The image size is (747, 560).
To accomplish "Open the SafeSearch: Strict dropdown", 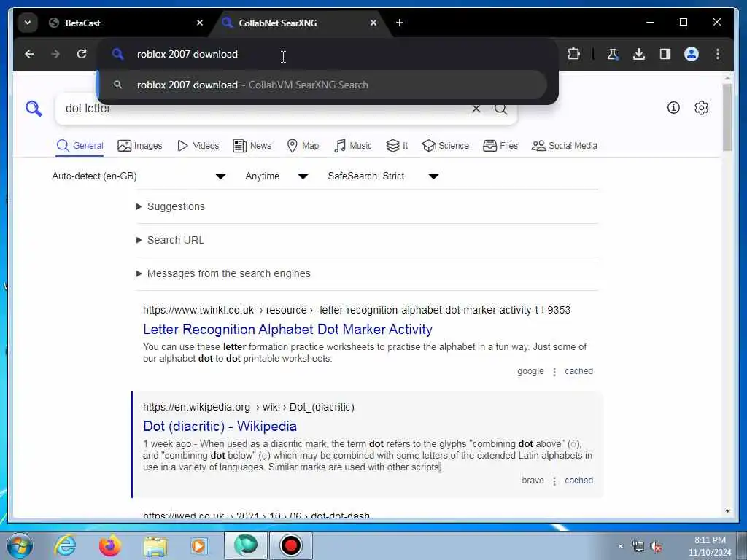I will click(x=383, y=176).
